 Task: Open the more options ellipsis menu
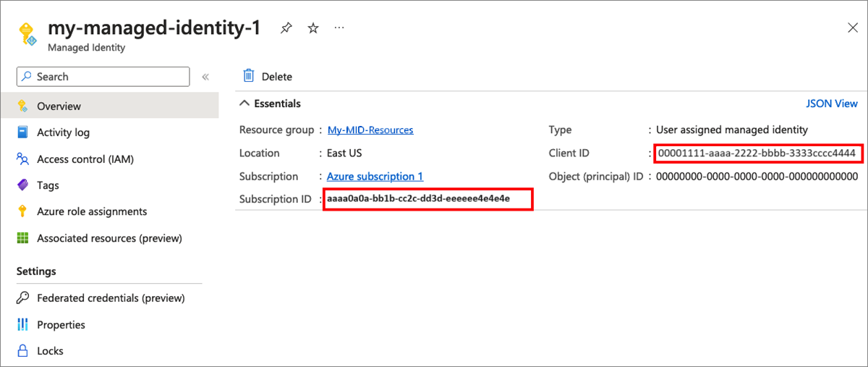pyautogui.click(x=339, y=28)
